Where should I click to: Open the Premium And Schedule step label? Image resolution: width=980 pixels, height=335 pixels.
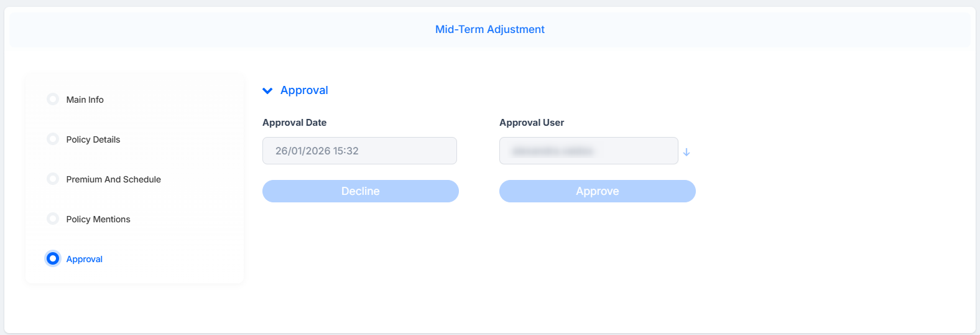(114, 179)
